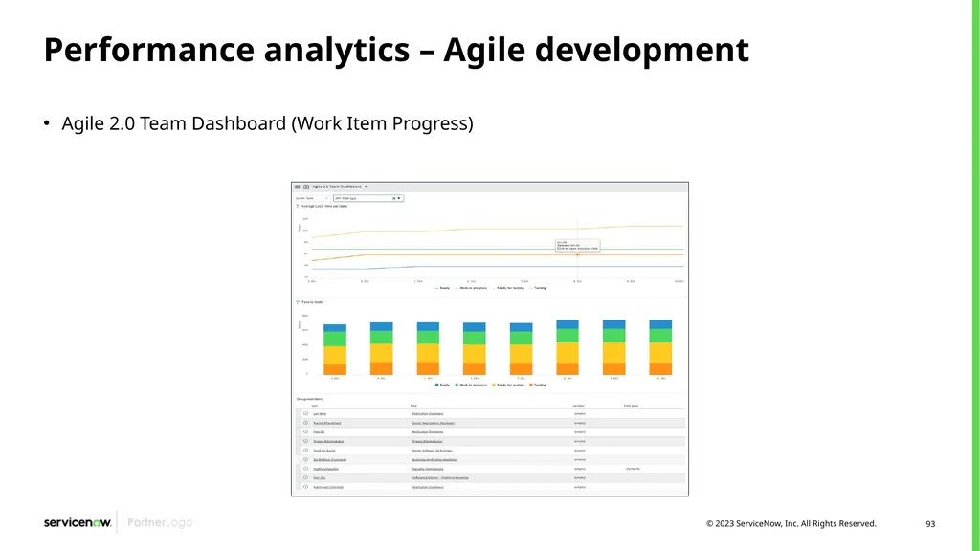Click filter icon beside Total in State widget
Viewport: 980px width, 551px height.
click(298, 302)
